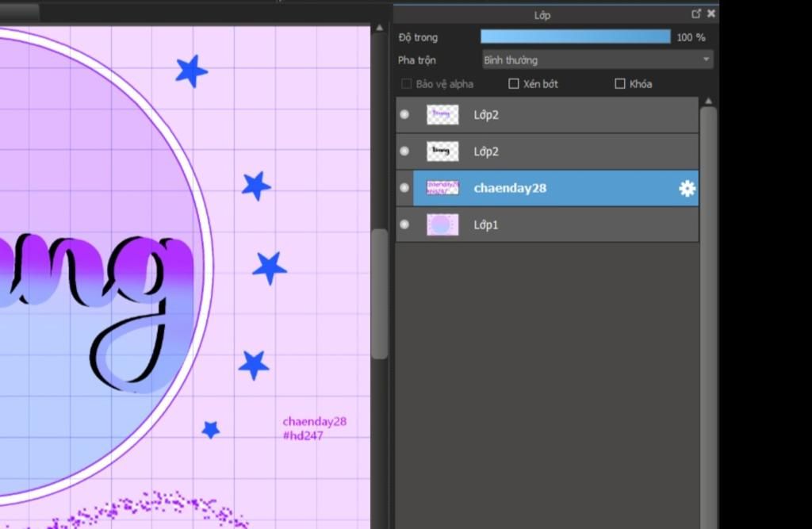The height and width of the screenshot is (529, 812).
Task: Open the Pha trộn blend mode dropdown
Action: coord(598,60)
